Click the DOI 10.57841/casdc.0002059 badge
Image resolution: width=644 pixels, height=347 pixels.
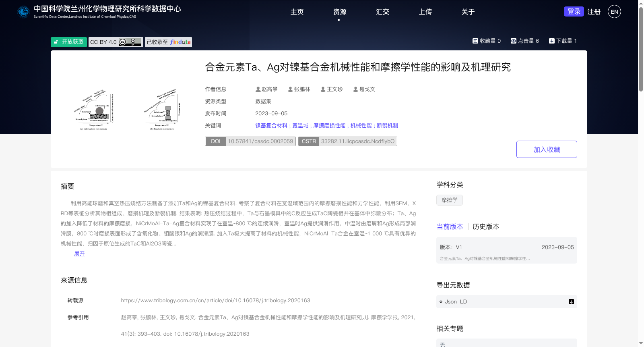point(250,141)
